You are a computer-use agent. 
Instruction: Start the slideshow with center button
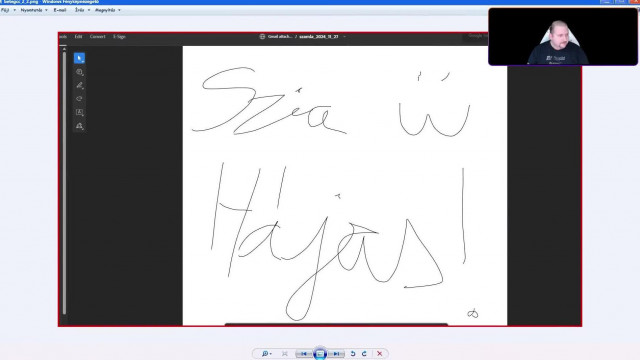pyautogui.click(x=320, y=353)
